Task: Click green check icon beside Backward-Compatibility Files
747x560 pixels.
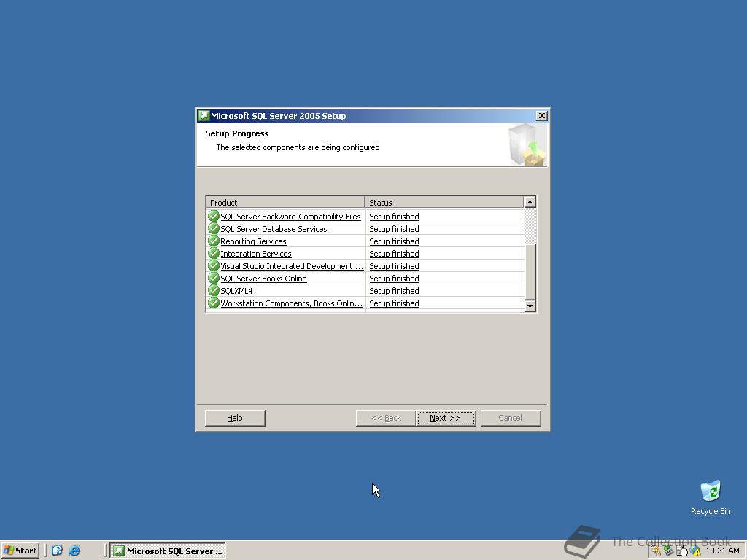Action: [214, 216]
